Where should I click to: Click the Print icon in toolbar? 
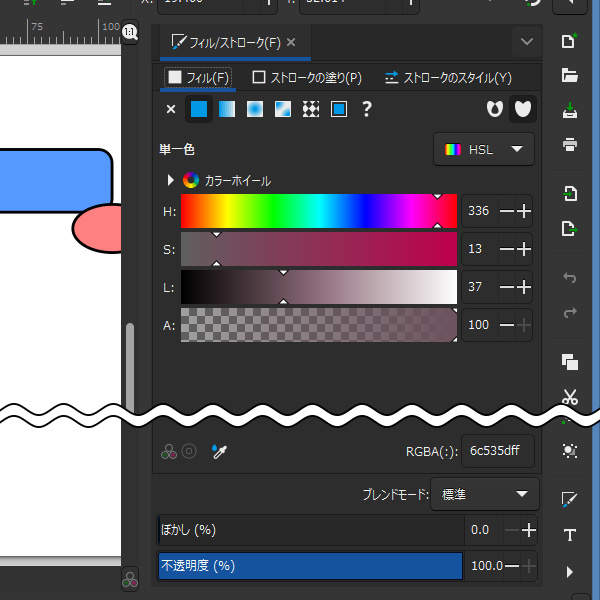tap(570, 144)
